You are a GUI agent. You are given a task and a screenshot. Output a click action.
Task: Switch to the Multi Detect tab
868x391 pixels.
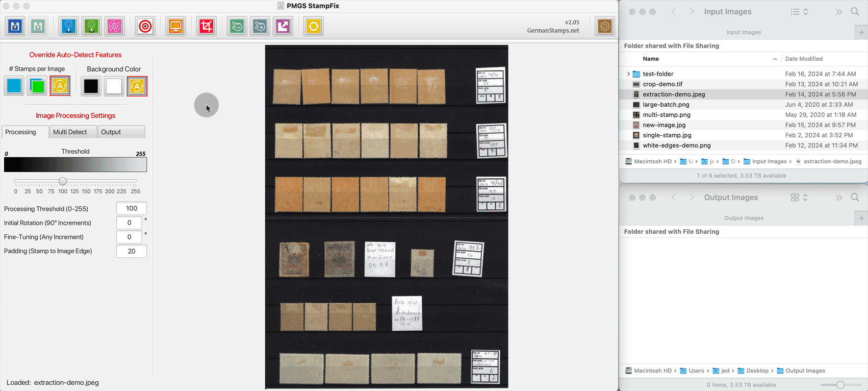click(x=70, y=132)
